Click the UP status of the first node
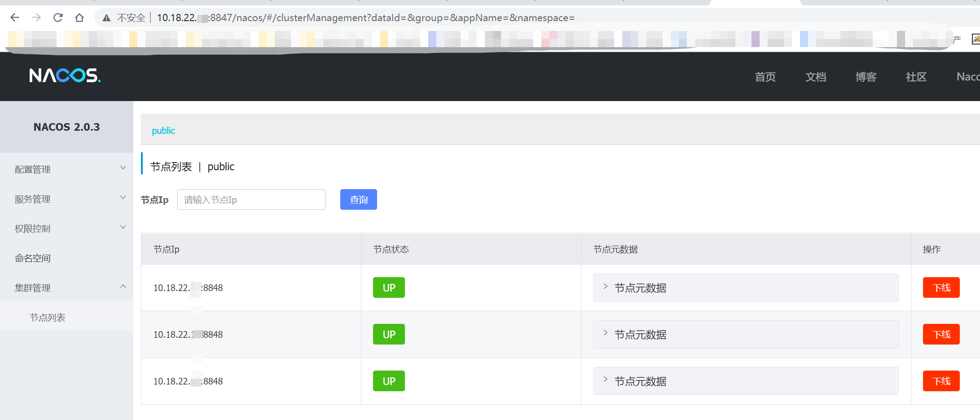 [389, 287]
